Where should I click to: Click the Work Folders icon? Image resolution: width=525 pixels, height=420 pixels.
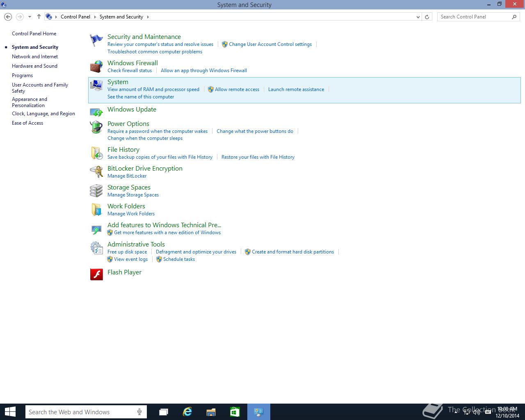[x=96, y=210]
